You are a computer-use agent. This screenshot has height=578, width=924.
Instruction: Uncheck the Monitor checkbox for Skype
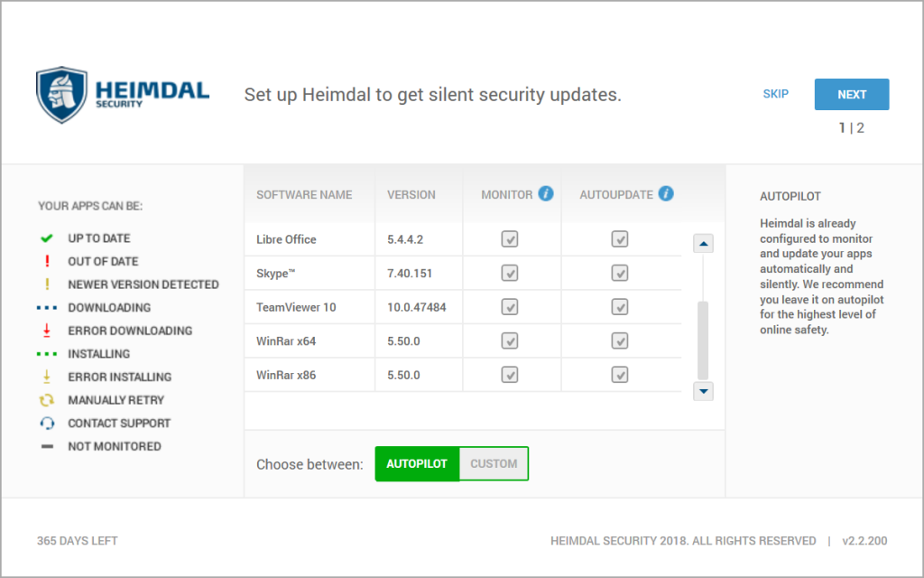pyautogui.click(x=511, y=273)
